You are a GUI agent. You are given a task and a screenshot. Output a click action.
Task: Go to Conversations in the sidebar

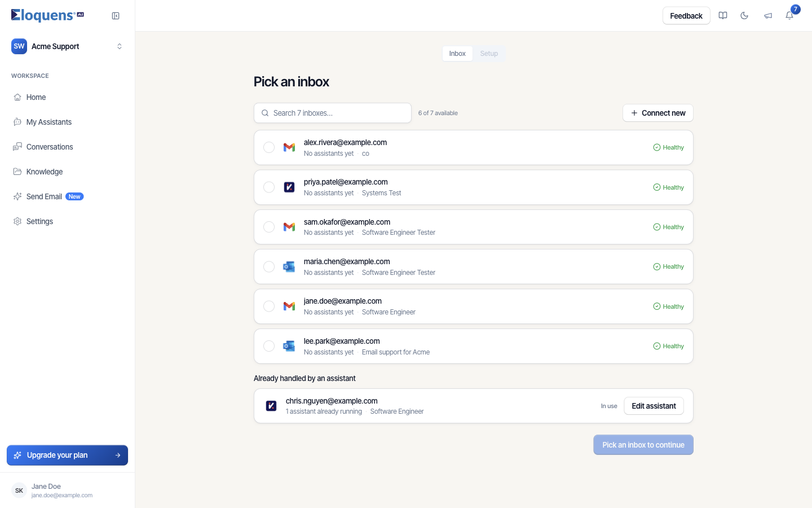67,147
